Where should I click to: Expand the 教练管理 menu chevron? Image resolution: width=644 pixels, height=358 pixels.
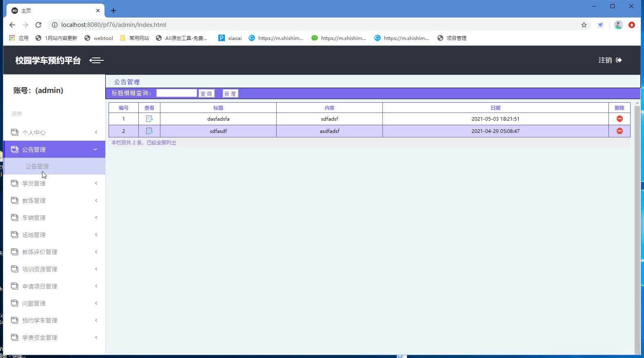point(96,200)
